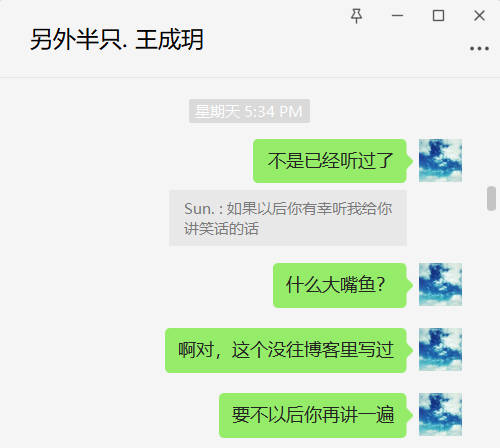Select the "什么大嘴鱼?" message bubble
Screen dimensions: 500x448
(340, 285)
